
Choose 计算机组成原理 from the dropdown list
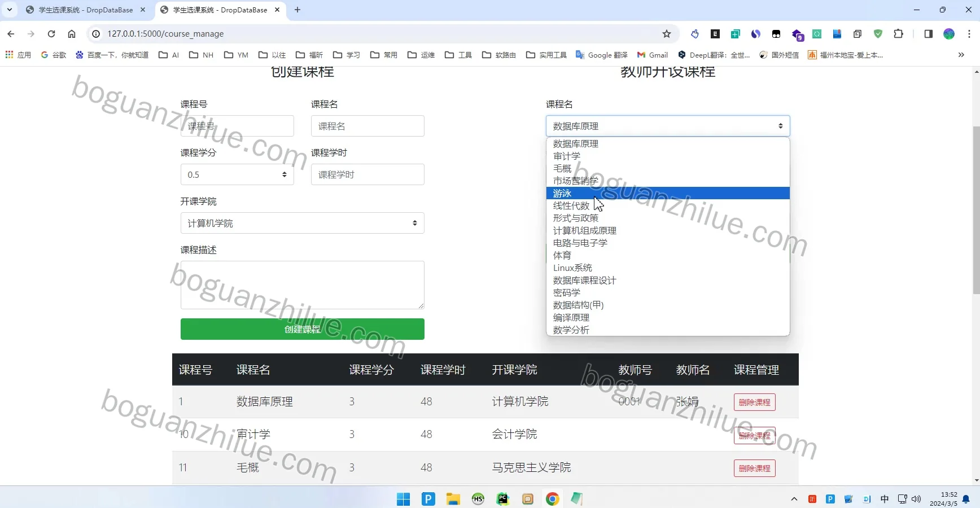click(x=668, y=230)
